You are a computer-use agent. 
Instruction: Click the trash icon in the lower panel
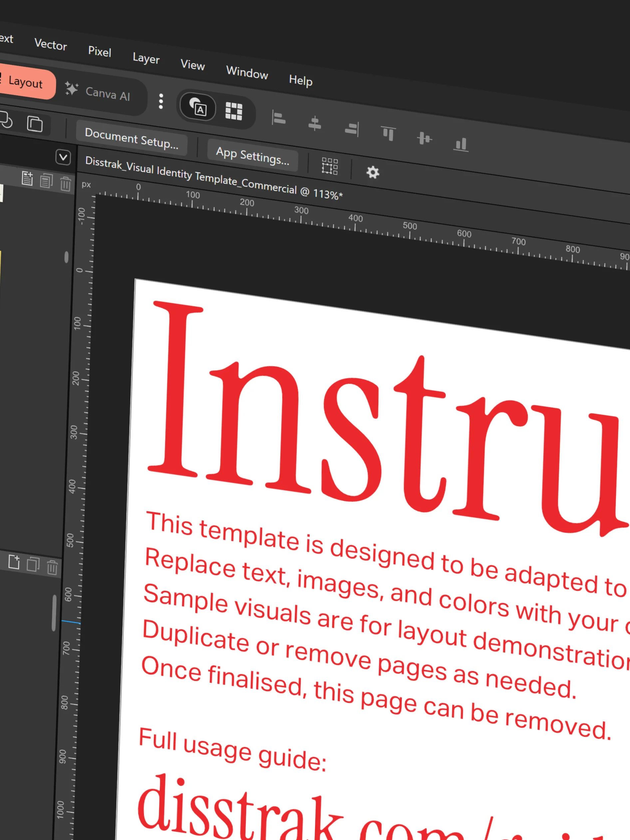[x=52, y=567]
